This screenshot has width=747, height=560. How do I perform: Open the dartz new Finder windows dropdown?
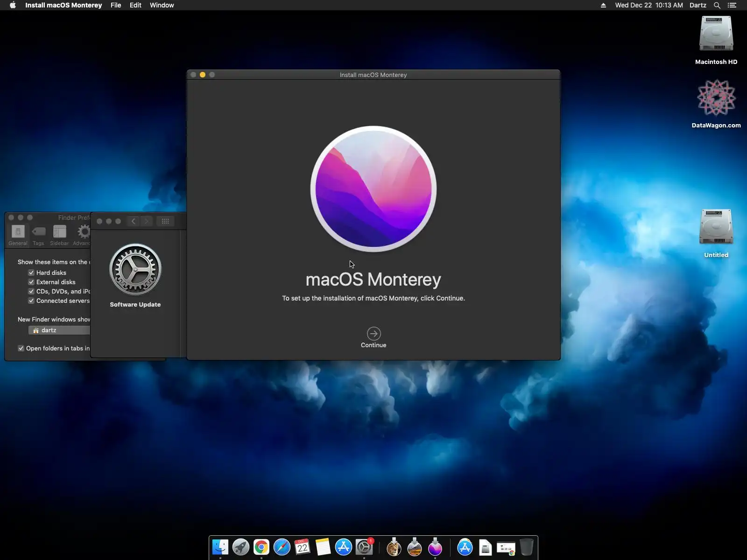coord(59,330)
